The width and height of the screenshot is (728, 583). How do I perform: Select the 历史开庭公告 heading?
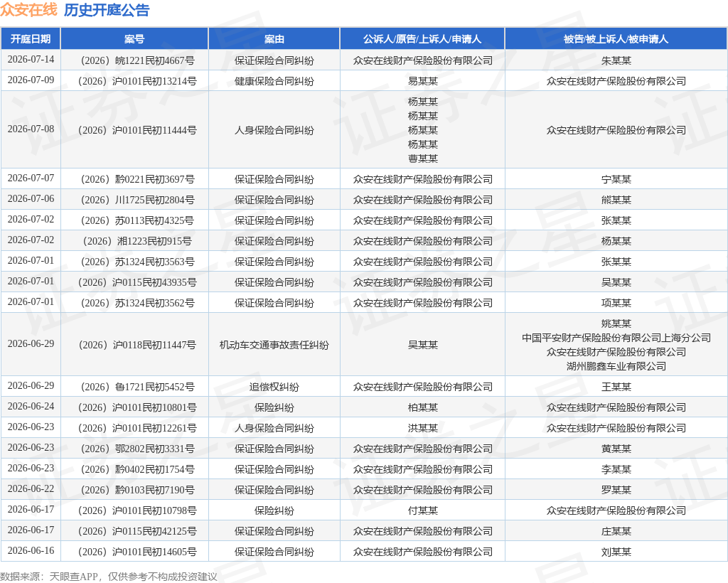point(107,10)
